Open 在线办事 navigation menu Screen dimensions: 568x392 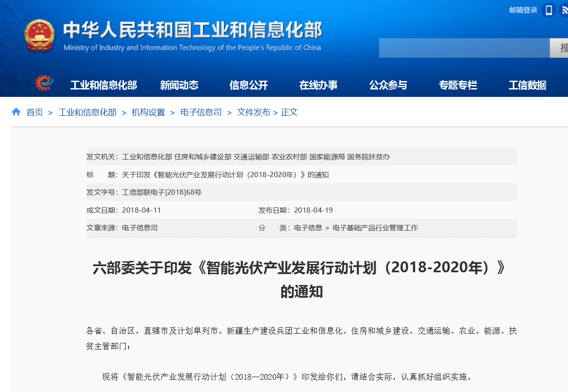coord(318,86)
